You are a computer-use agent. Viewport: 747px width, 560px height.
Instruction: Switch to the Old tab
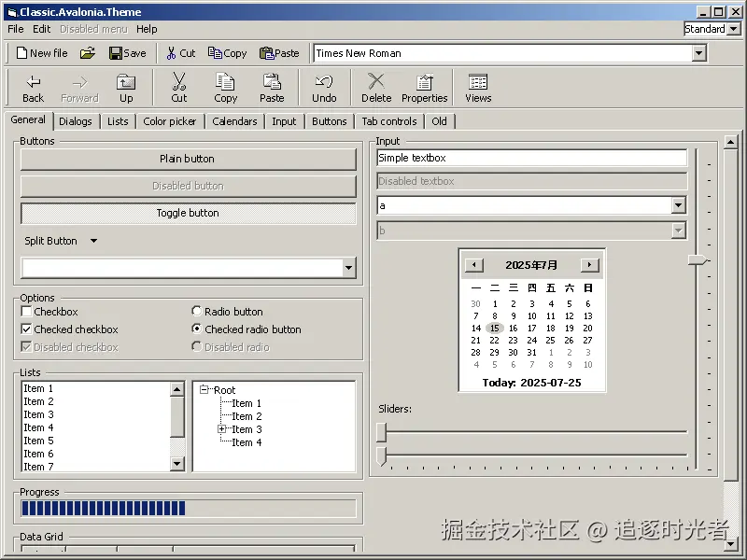(x=439, y=121)
